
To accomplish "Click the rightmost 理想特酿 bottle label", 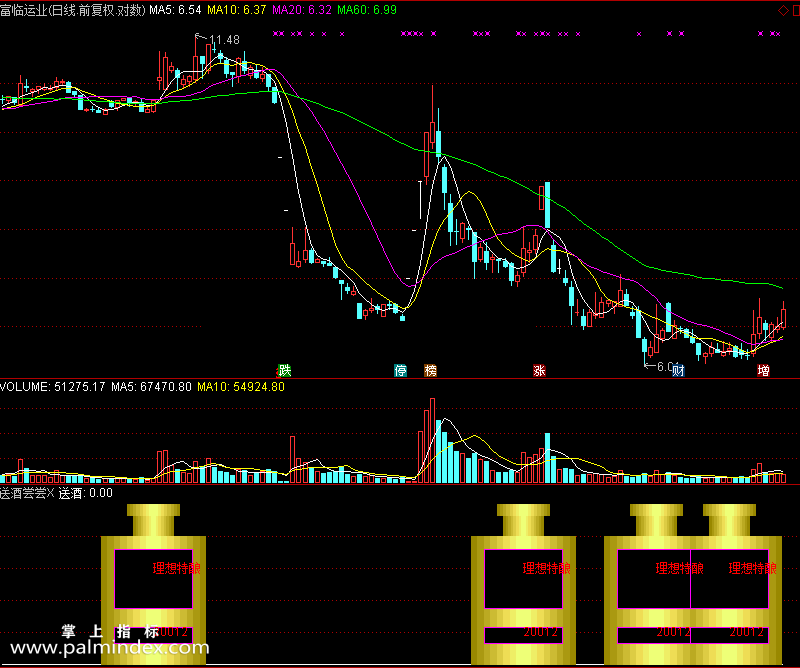I will coord(753,568).
